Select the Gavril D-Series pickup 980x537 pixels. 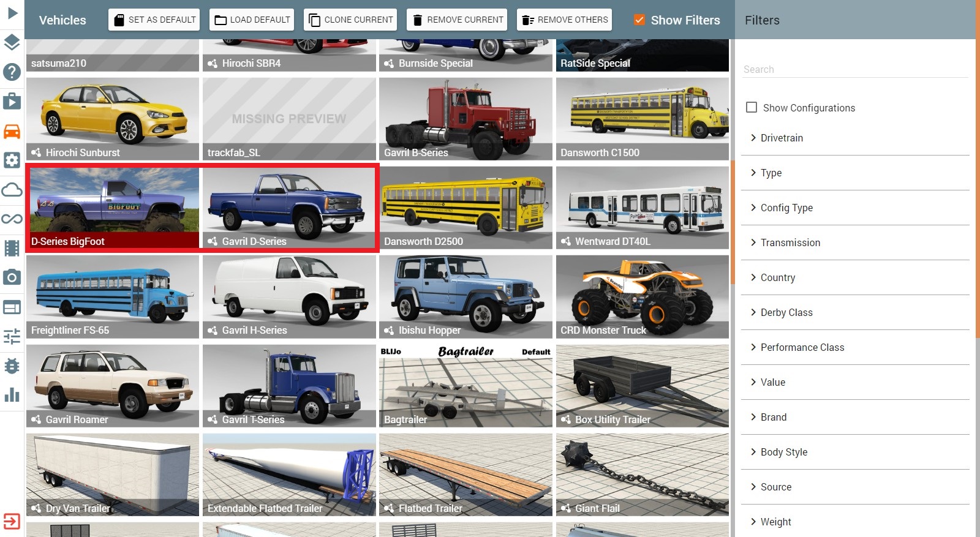pyautogui.click(x=289, y=208)
